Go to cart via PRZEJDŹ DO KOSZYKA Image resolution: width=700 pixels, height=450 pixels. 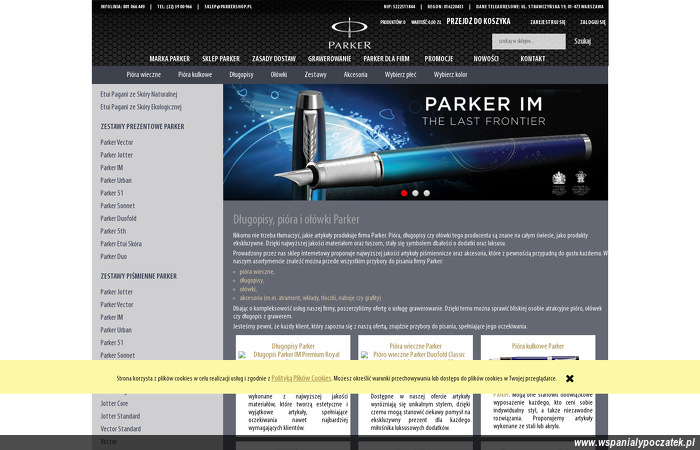[478, 21]
